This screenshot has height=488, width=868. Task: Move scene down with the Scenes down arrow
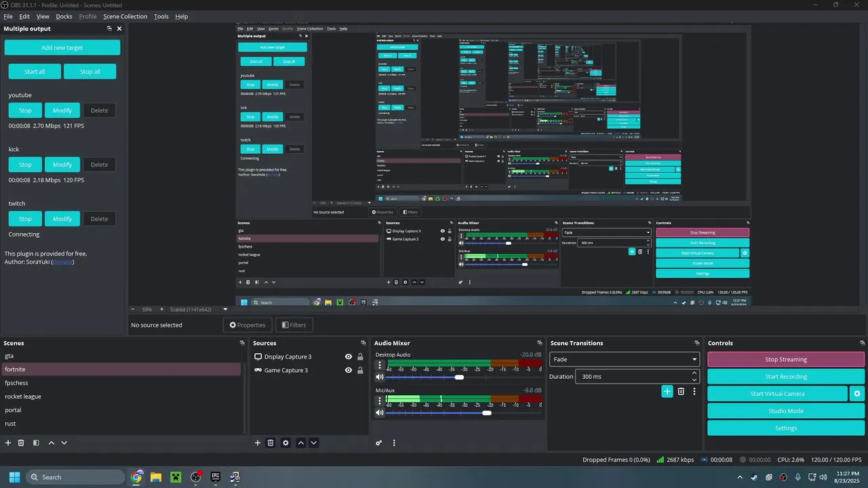click(64, 443)
